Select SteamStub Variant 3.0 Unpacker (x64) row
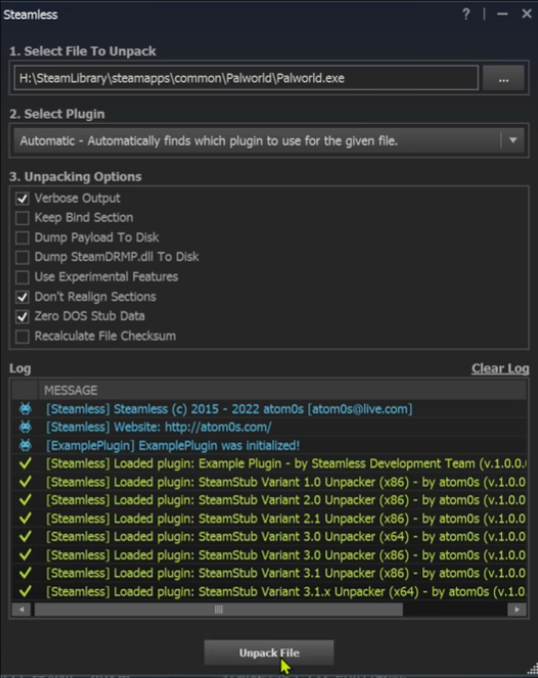This screenshot has height=678, width=538. [x=269, y=537]
